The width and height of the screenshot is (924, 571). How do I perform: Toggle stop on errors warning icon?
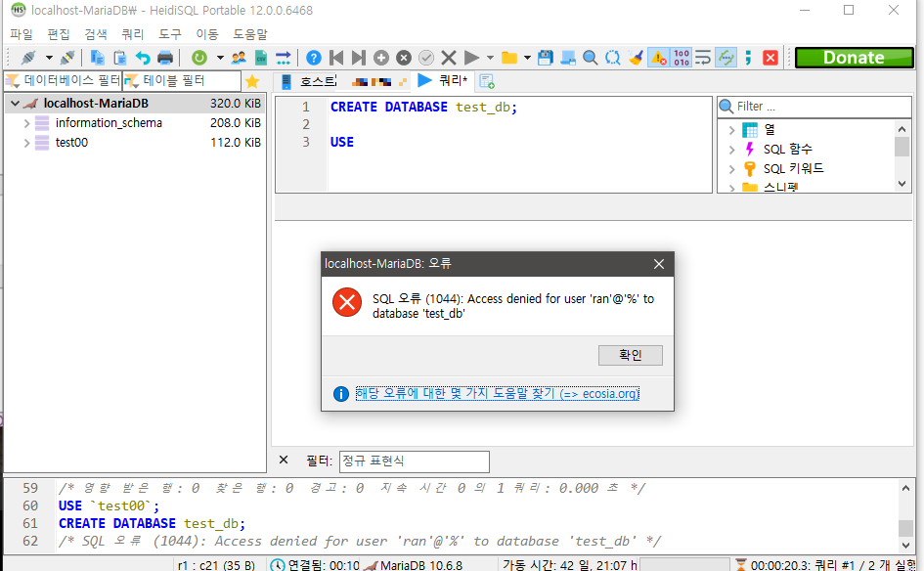pos(658,58)
